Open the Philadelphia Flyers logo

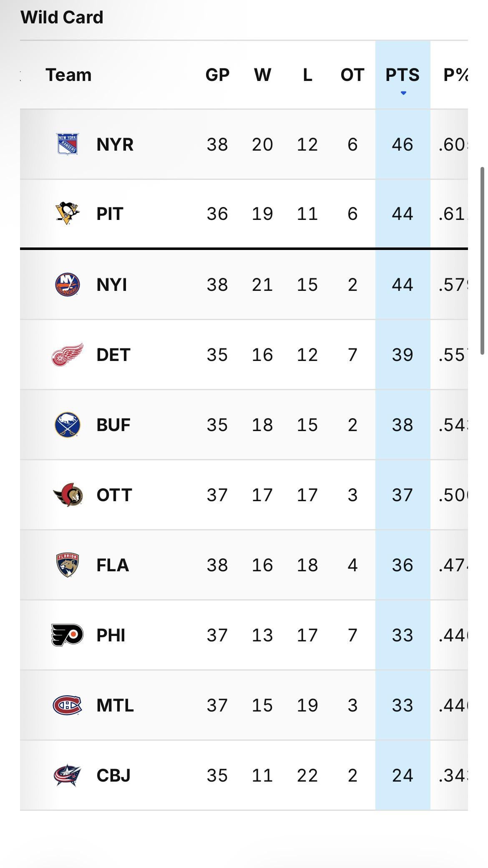click(x=67, y=635)
